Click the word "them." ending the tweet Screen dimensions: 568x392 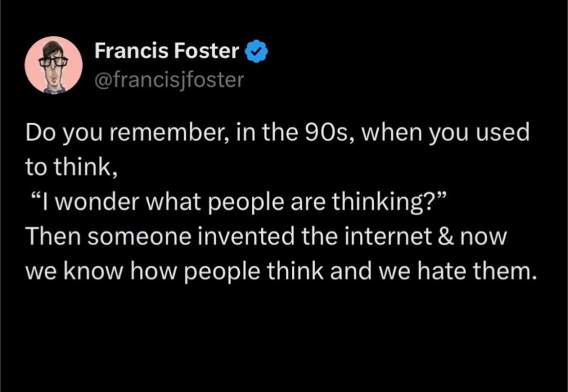[507, 271]
